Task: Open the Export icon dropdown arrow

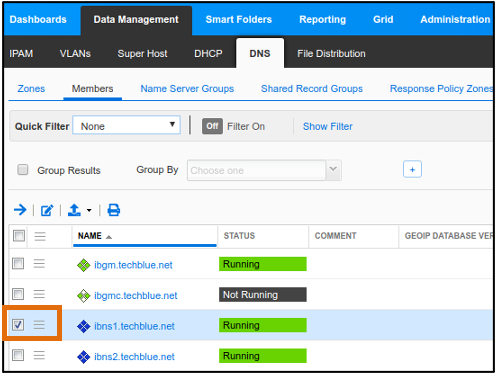Action: click(89, 210)
